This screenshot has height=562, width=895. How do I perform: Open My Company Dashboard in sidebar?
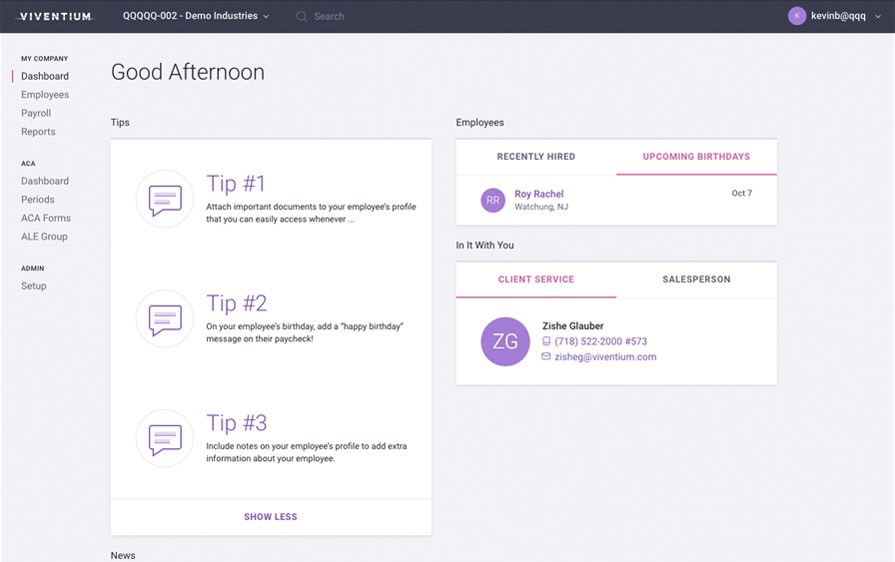coord(45,76)
